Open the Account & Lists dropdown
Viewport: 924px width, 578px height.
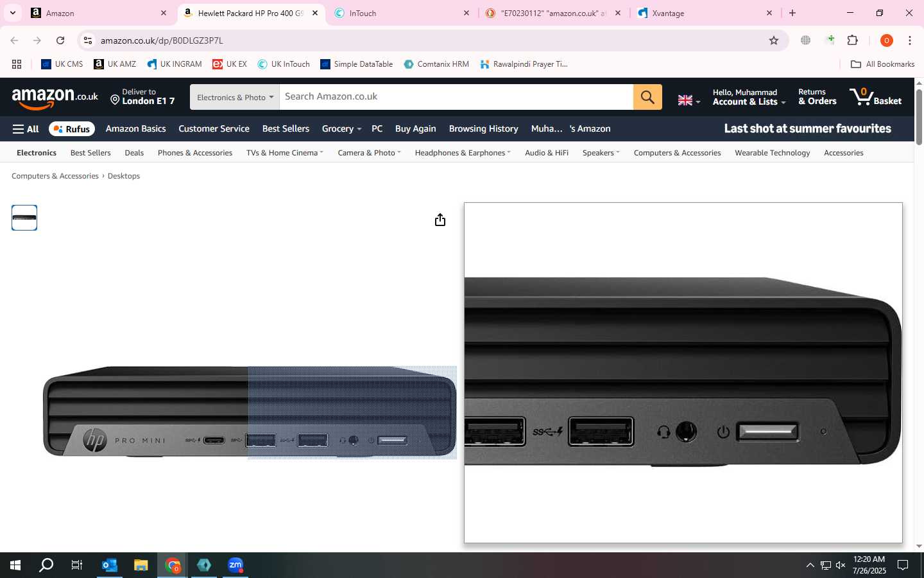tap(749, 97)
